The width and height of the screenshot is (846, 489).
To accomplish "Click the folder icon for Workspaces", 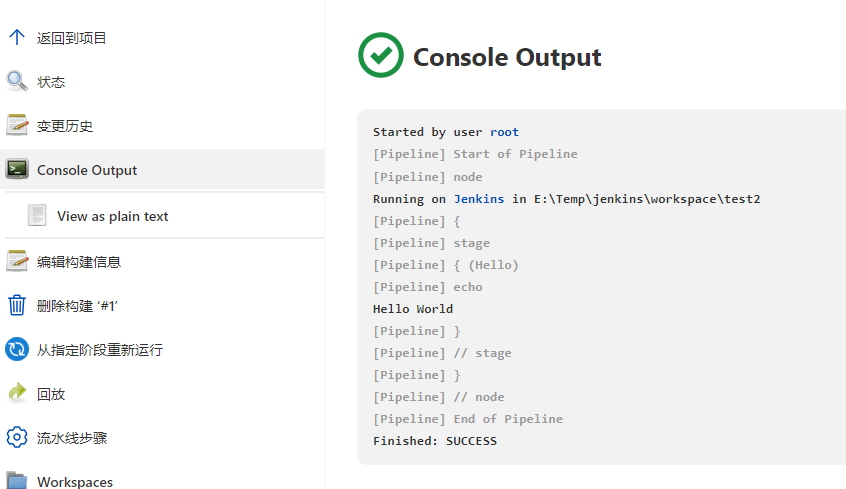I will [17, 480].
